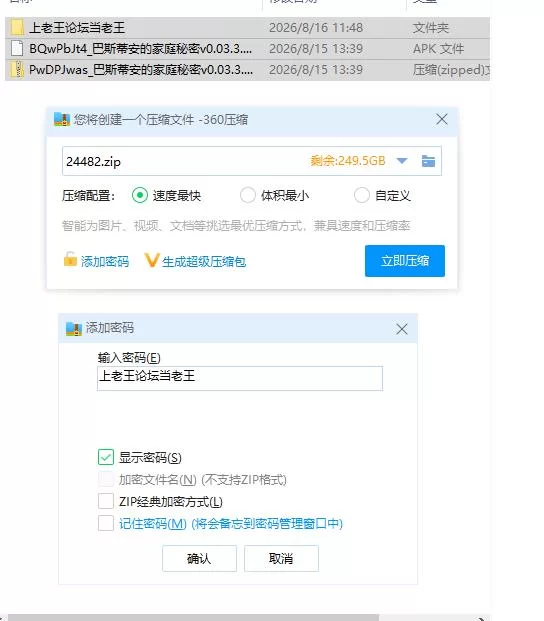Click the PwDPJwas zipped file icon
The height and width of the screenshot is (621, 544).
coord(17,70)
